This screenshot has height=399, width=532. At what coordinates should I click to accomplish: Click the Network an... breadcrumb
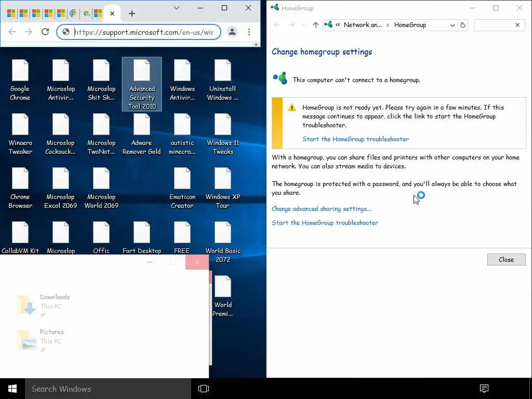[x=363, y=25]
